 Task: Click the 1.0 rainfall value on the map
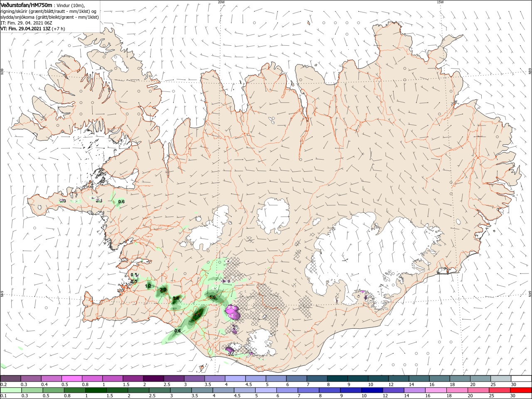[212, 298]
